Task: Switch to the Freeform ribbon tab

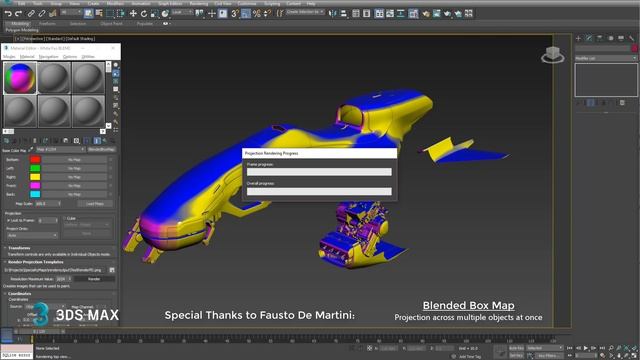Action: (x=47, y=24)
